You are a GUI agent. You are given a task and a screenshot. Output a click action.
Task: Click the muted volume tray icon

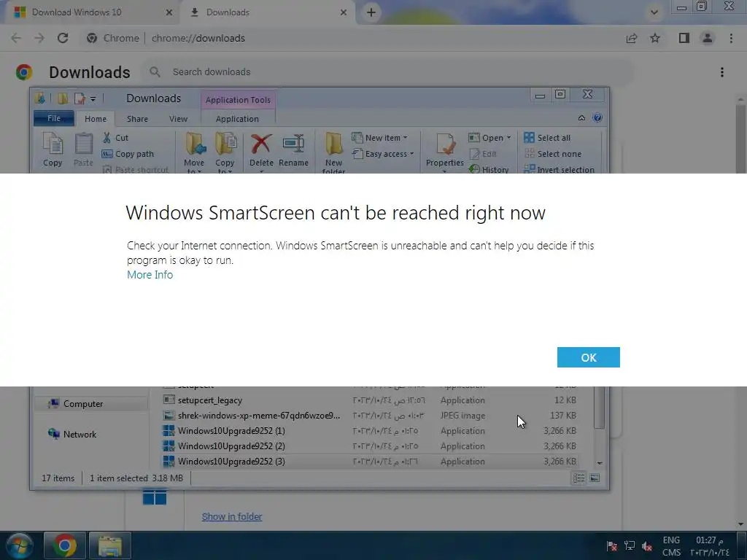pos(647,546)
